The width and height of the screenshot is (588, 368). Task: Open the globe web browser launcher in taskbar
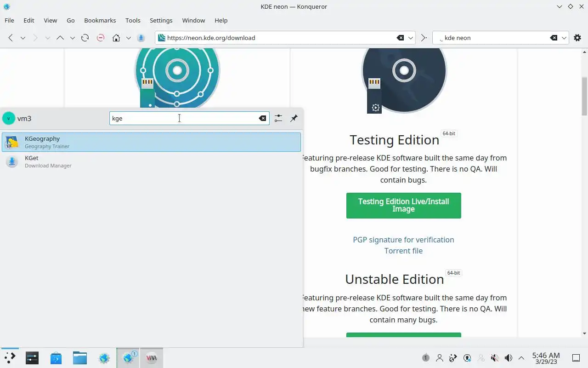coord(104,358)
